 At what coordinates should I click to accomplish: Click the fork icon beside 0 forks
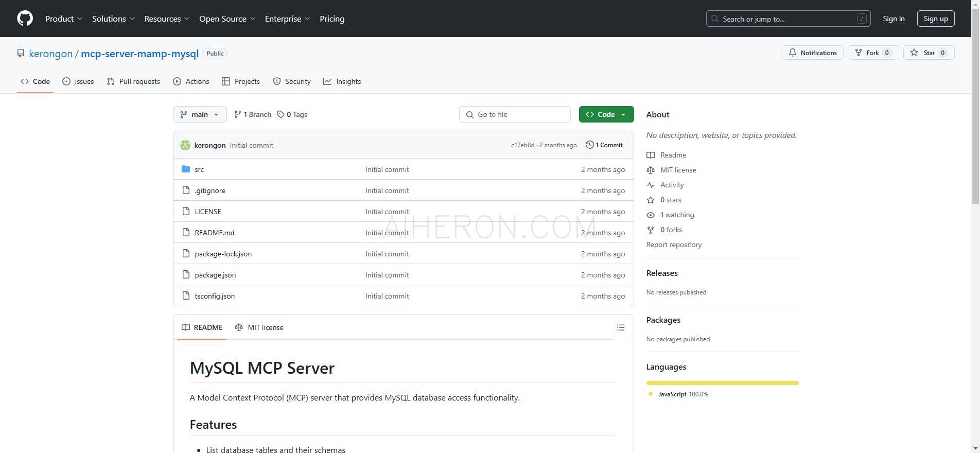point(651,230)
